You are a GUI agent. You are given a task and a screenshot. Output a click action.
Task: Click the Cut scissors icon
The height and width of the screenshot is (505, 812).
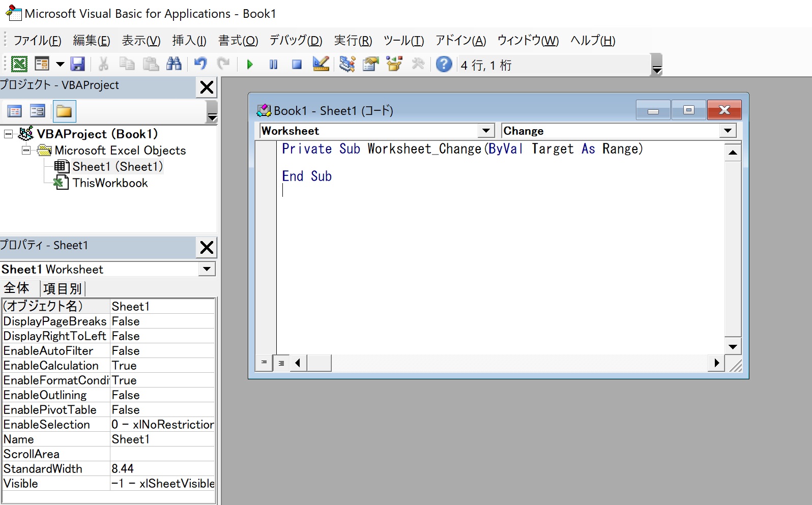pos(103,64)
